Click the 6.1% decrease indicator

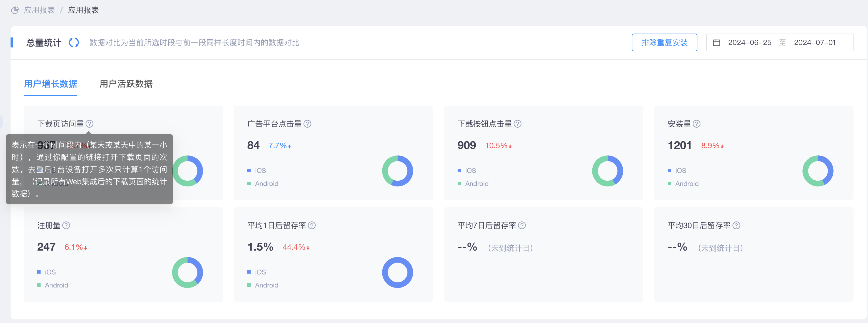click(x=76, y=247)
